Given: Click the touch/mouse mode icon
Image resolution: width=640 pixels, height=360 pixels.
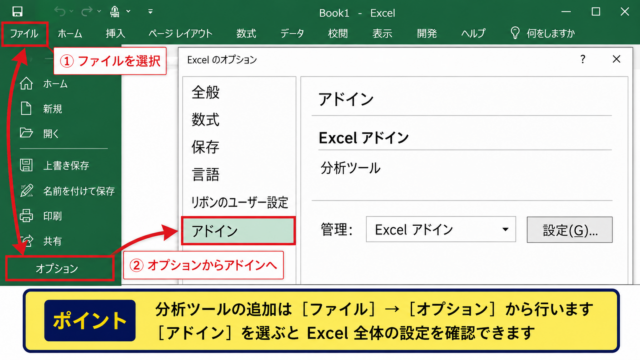Looking at the screenshot, I should (x=115, y=11).
